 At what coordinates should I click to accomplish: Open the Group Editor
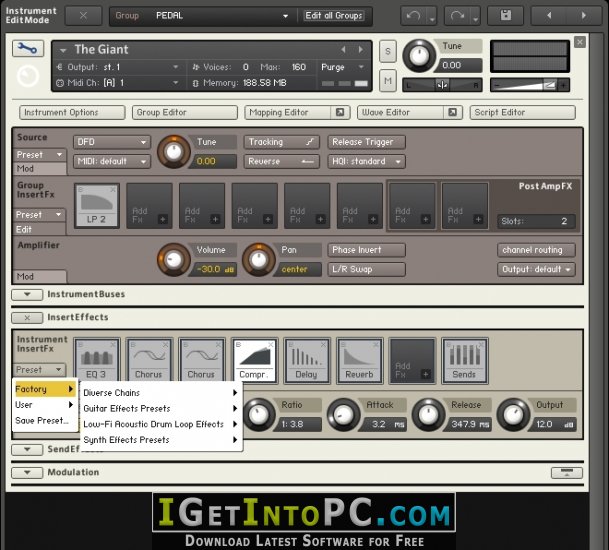pyautogui.click(x=185, y=112)
